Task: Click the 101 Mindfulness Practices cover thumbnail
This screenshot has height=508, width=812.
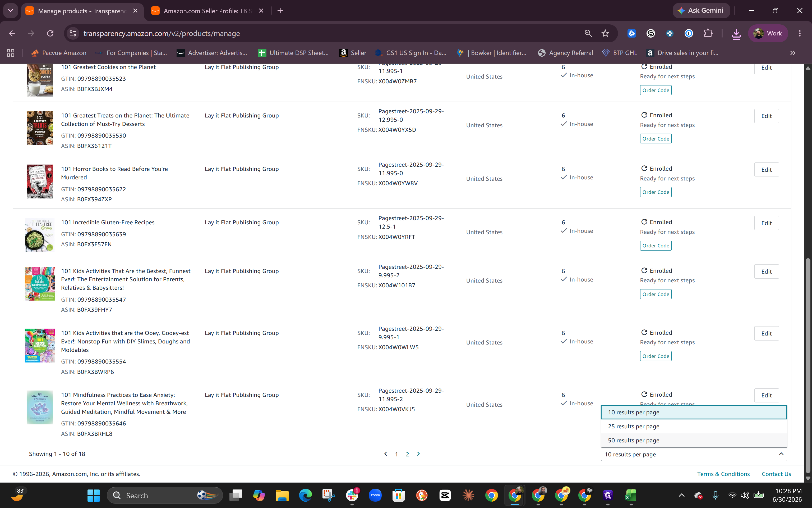Action: 40,407
